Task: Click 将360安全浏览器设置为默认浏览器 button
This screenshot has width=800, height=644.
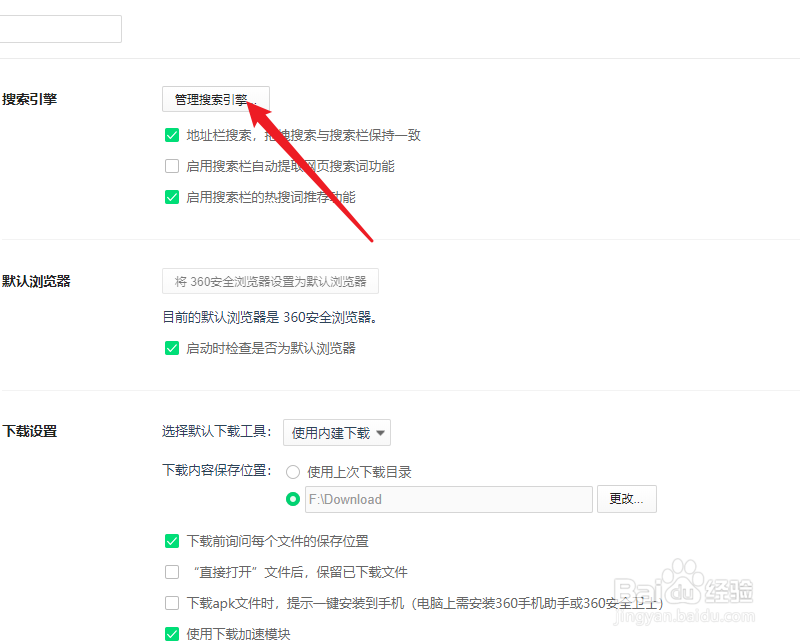Action: tap(270, 281)
